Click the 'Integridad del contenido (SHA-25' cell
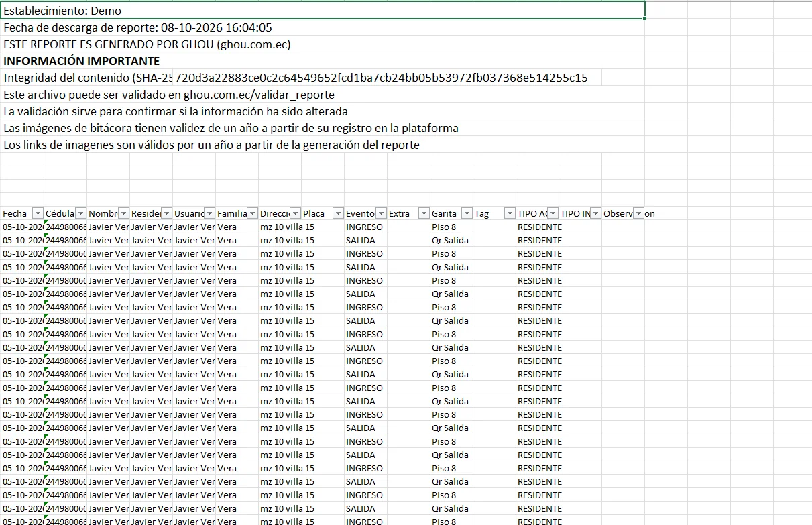 (87, 78)
